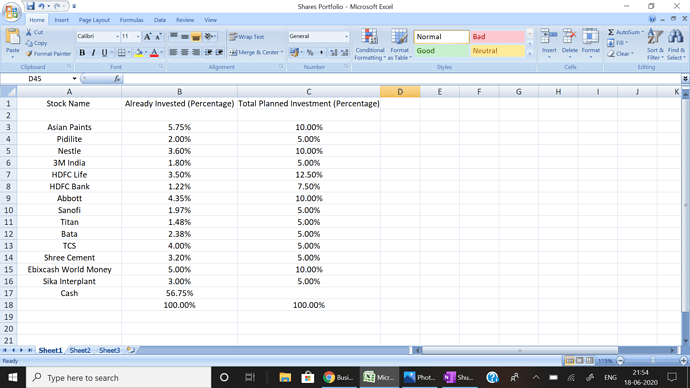The height and width of the screenshot is (388, 690).
Task: Click Merge & Center button
Action: 256,52
